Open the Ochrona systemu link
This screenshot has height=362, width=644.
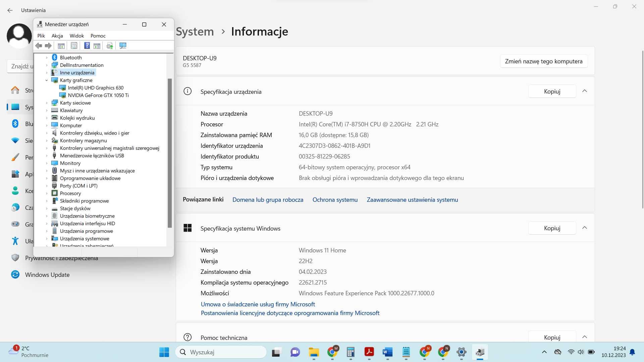click(335, 200)
